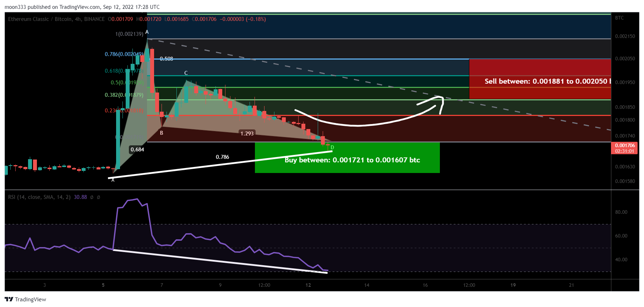
Task: Click the TradingView logo at bottom left
Action: point(25,299)
